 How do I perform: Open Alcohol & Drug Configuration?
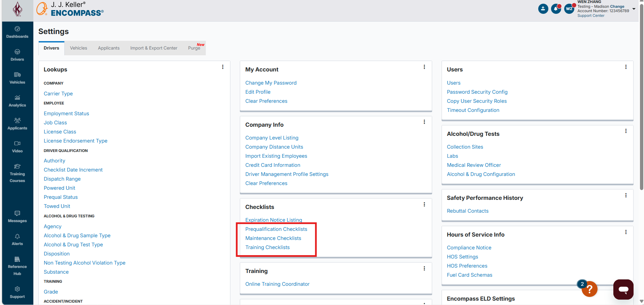[x=481, y=174]
